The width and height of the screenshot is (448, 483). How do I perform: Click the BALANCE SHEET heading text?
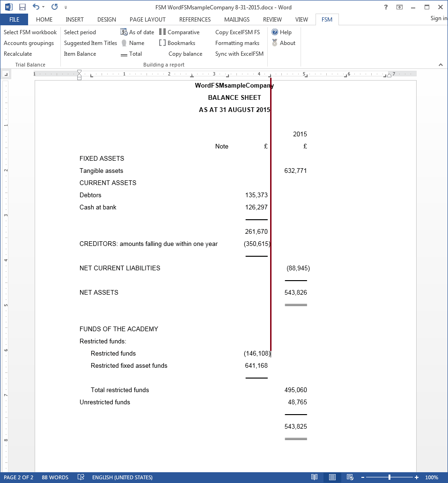235,97
